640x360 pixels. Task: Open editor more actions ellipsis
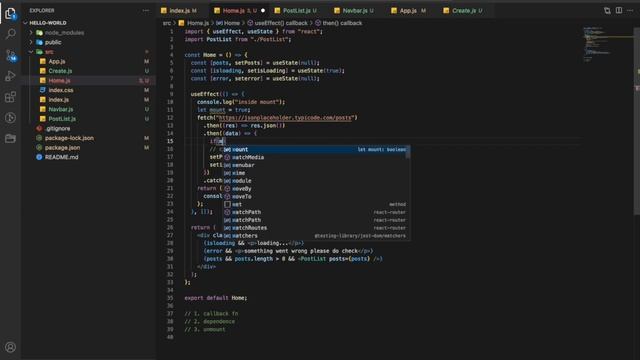[630, 11]
